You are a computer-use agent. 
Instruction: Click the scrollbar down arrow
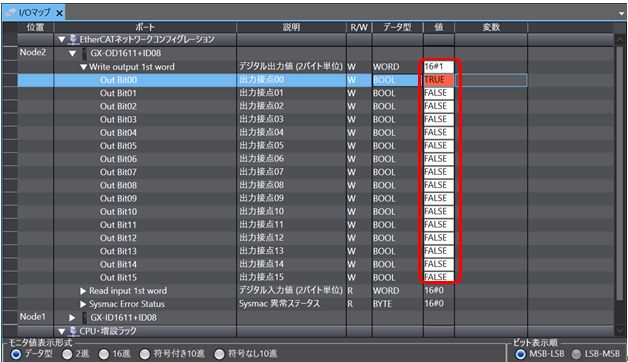click(x=619, y=331)
